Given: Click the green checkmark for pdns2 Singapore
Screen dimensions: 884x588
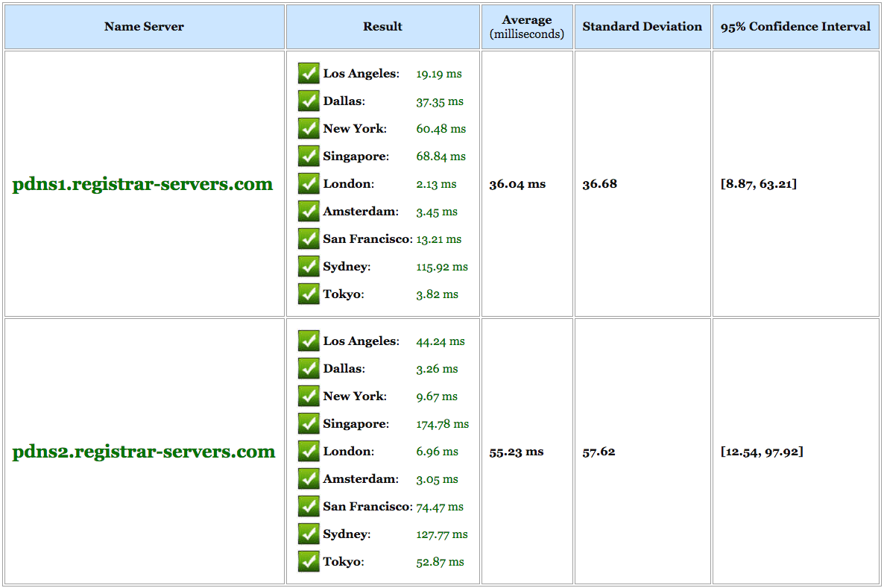Looking at the screenshot, I should [309, 424].
